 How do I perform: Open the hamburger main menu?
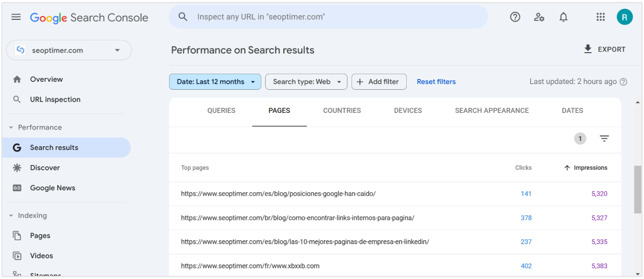[x=16, y=17]
